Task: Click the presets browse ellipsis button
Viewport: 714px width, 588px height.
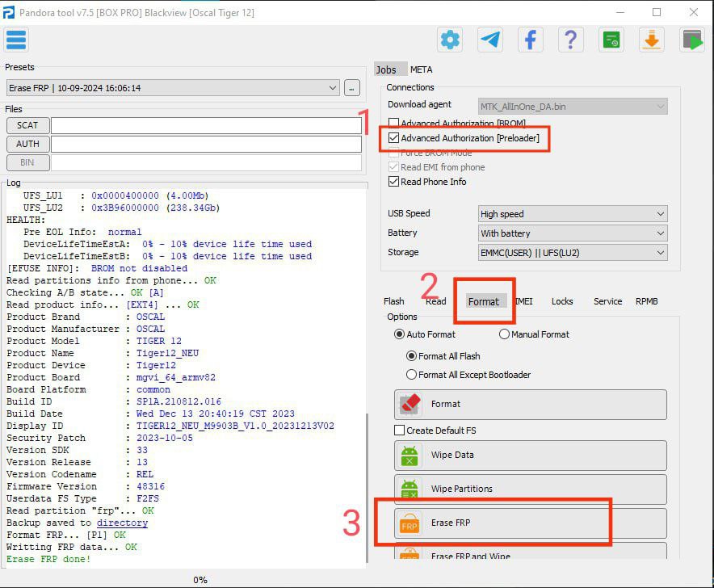Action: pos(351,88)
